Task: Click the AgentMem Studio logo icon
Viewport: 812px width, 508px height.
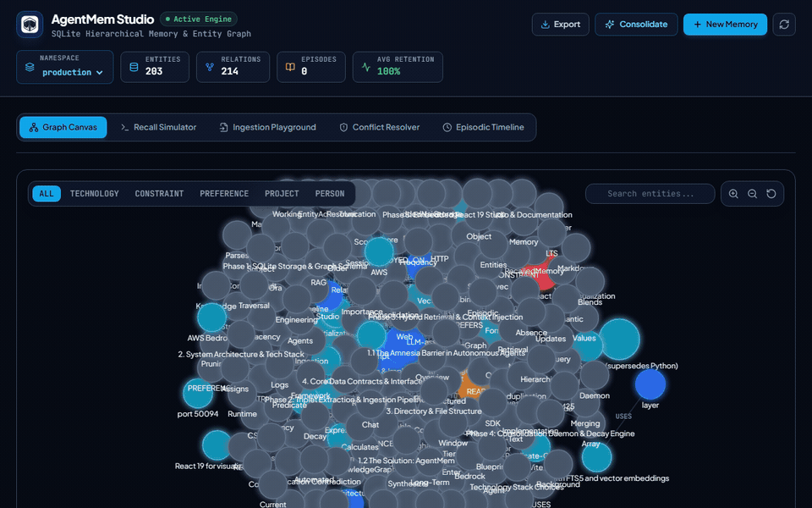Action: (30, 25)
